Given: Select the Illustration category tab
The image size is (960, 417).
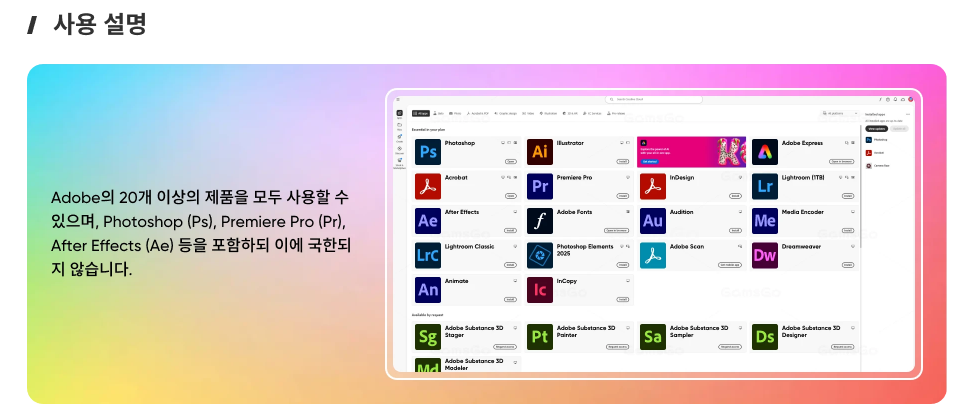Looking at the screenshot, I should [x=549, y=113].
